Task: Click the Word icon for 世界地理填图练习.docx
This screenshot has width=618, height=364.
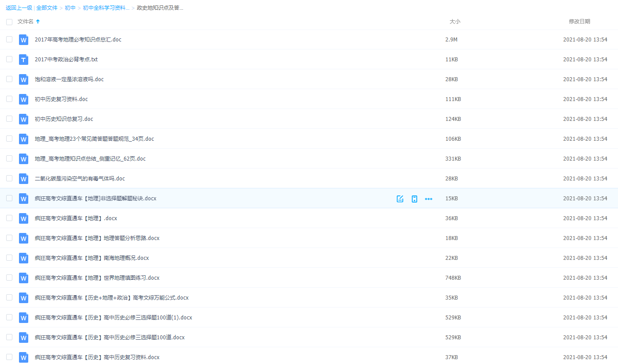Action: click(23, 278)
